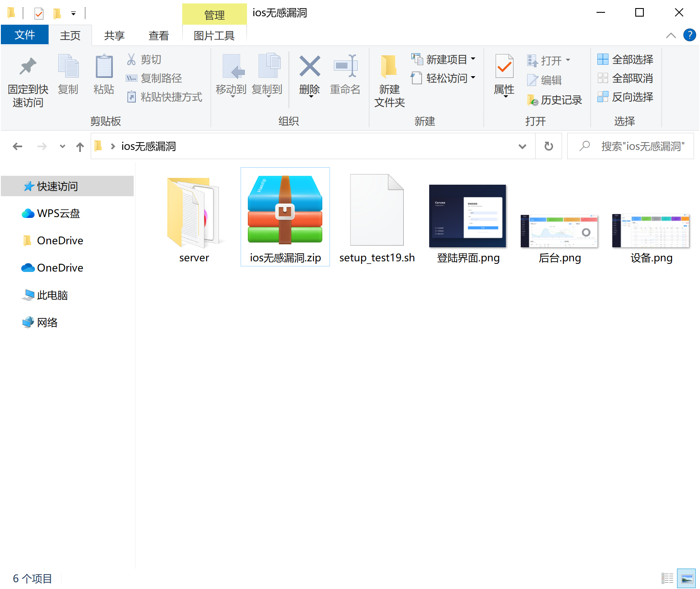700x589 pixels.
Task: Click the Delete (删除) red X icon
Action: [310, 66]
